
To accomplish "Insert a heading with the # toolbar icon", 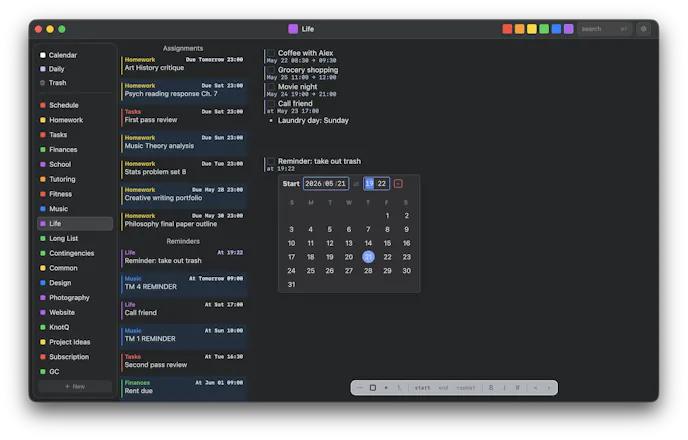I will 518,388.
